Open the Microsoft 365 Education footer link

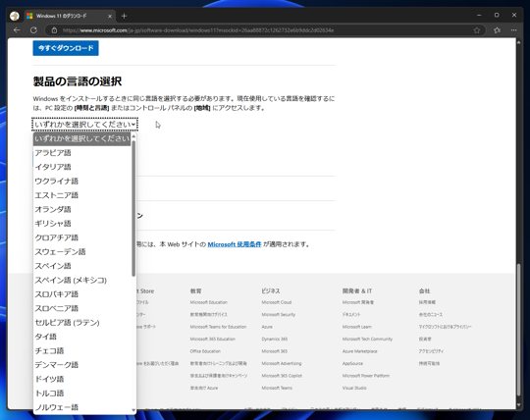click(213, 339)
